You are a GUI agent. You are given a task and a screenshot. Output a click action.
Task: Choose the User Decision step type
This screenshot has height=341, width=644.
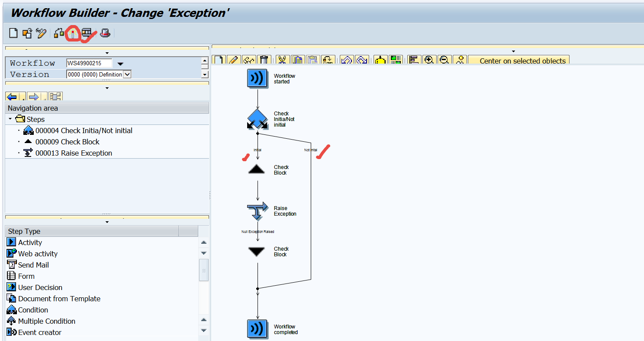pos(40,287)
